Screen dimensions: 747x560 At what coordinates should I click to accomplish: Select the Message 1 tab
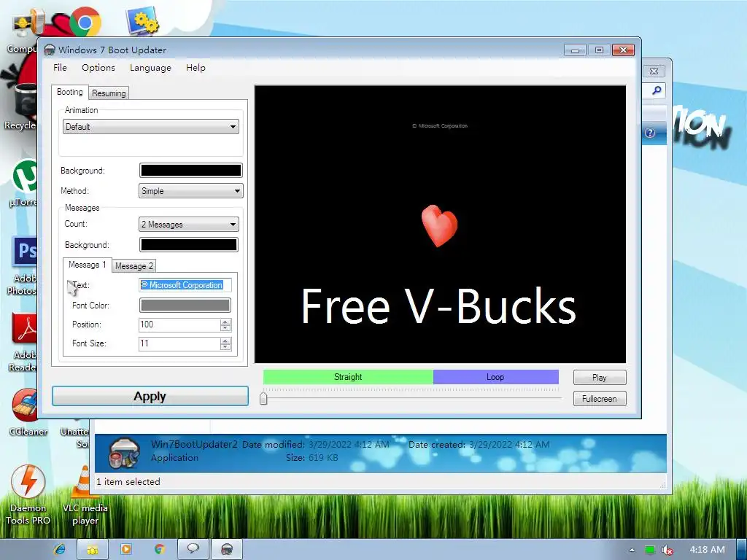pyautogui.click(x=88, y=265)
